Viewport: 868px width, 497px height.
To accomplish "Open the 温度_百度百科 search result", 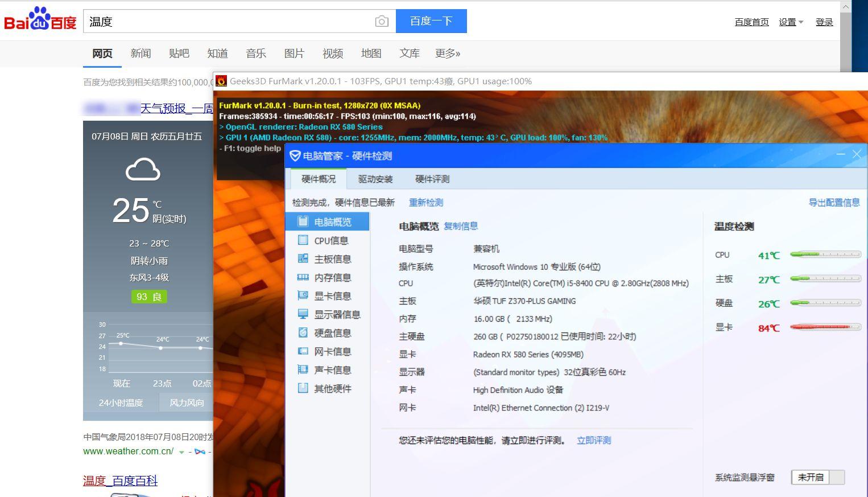I will 120,480.
